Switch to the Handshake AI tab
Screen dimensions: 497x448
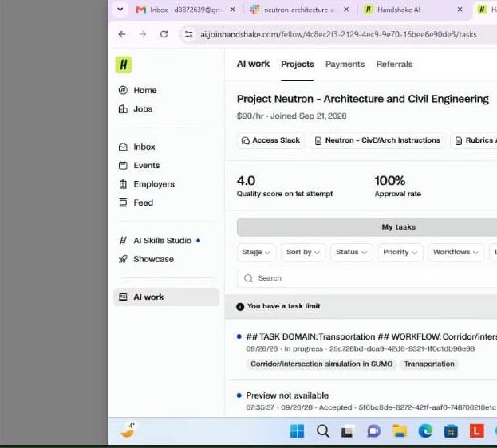[x=392, y=10]
